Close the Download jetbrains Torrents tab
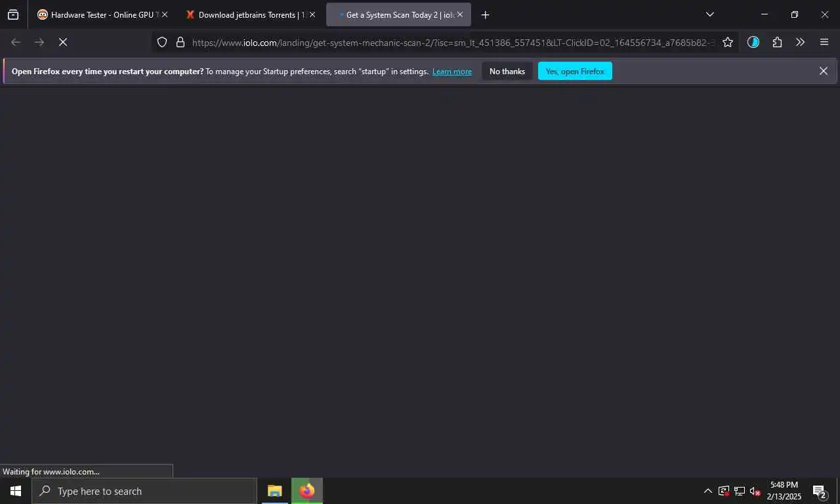 point(312,14)
